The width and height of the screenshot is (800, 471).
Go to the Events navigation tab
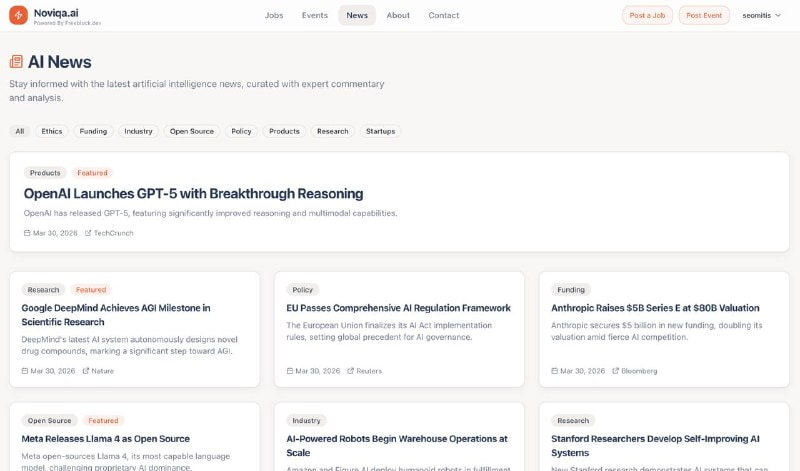click(315, 15)
